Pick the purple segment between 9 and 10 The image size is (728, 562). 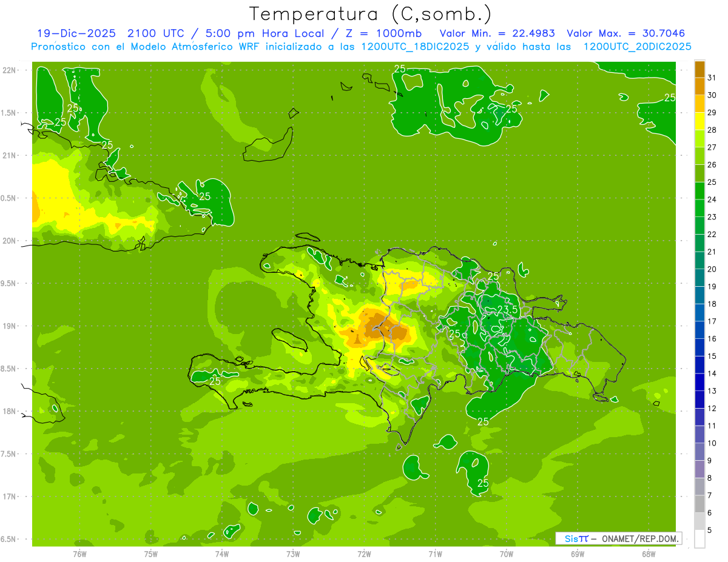(699, 452)
